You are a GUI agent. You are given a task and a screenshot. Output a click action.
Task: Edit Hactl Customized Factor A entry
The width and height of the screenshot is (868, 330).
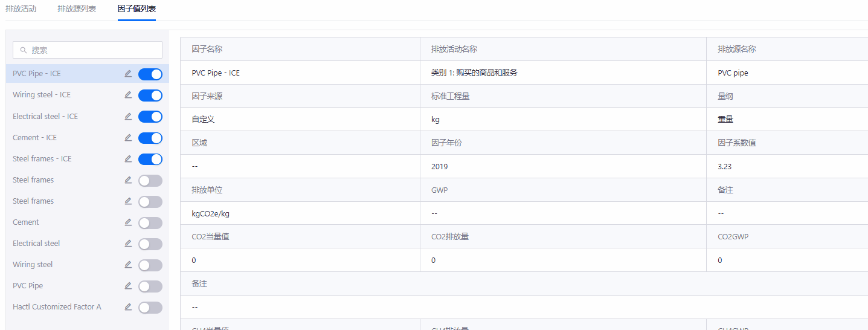pyautogui.click(x=128, y=306)
